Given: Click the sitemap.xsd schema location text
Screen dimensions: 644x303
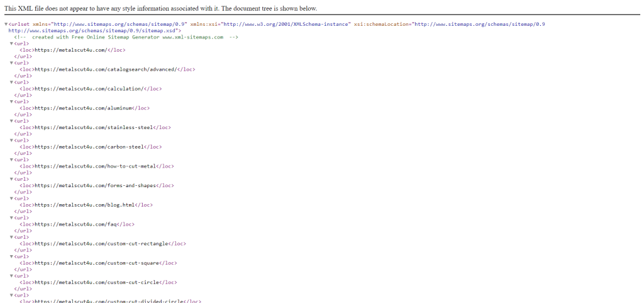Looking at the screenshot, I should [94, 31].
